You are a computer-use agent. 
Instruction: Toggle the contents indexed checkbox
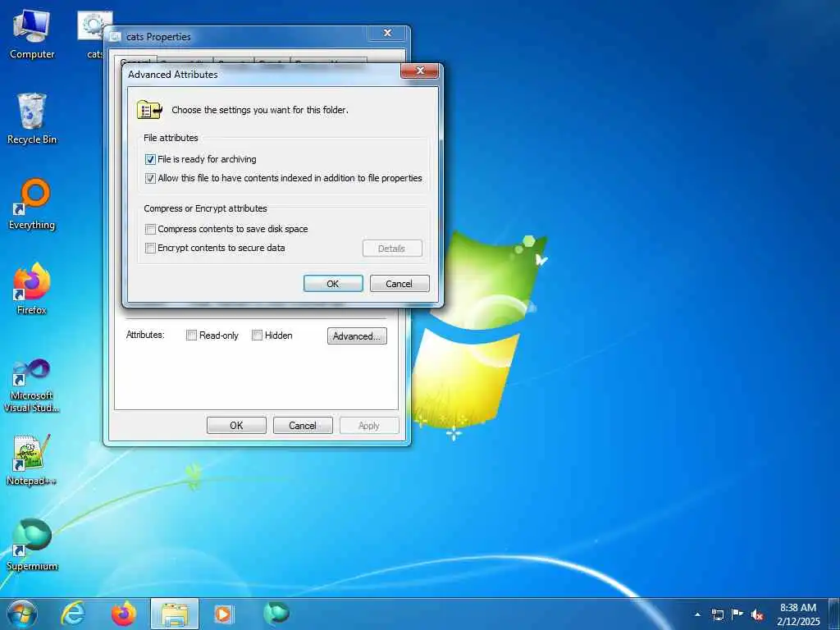point(151,178)
